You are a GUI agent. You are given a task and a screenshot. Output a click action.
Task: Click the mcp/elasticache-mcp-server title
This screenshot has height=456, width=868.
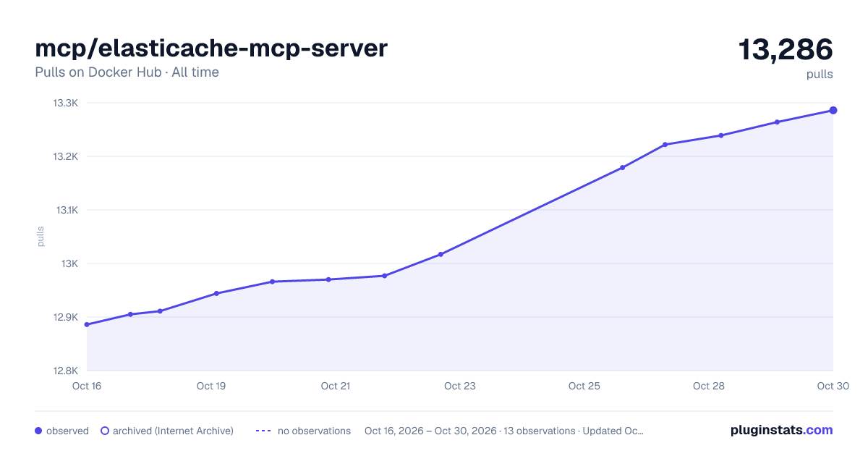[211, 48]
